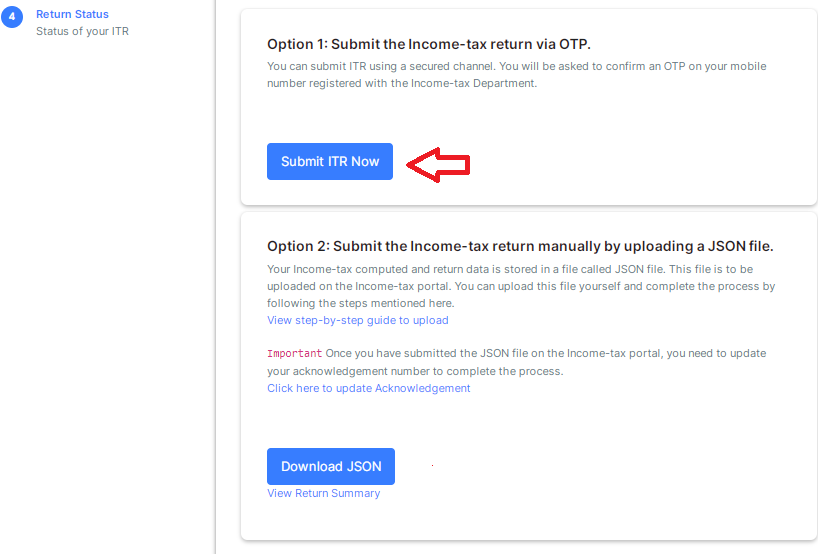Click the 'following the steps mentioned here' line
818x554 pixels.
(x=360, y=303)
